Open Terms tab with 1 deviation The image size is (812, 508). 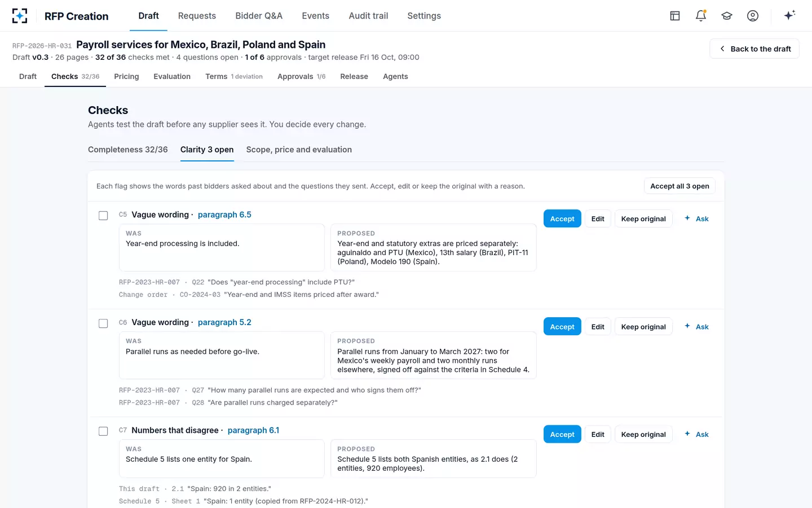pyautogui.click(x=234, y=77)
